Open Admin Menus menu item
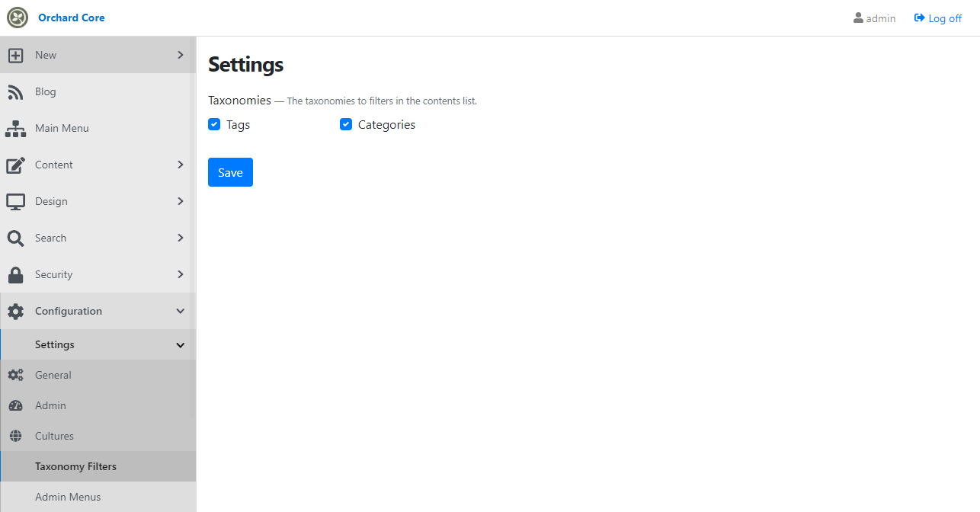 [98, 497]
